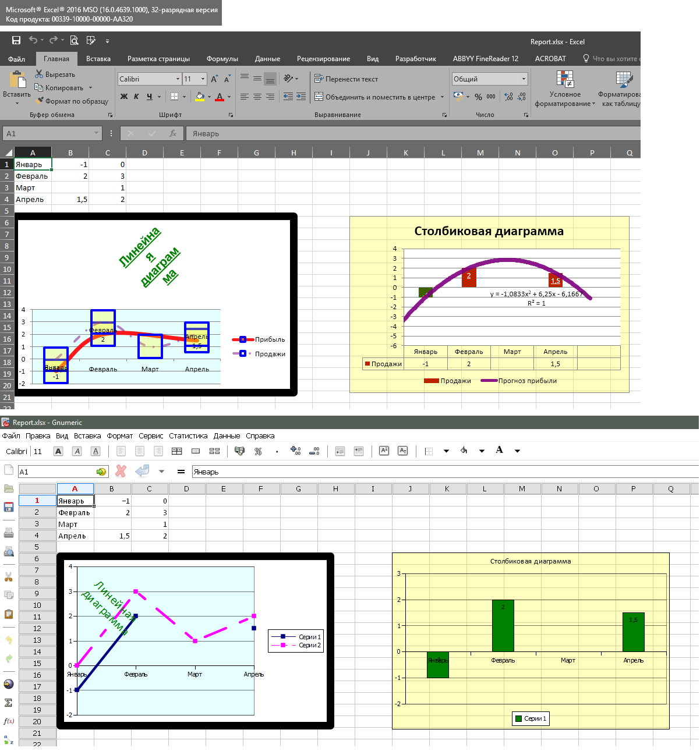Click the Percent style button in Excel

coord(478,97)
